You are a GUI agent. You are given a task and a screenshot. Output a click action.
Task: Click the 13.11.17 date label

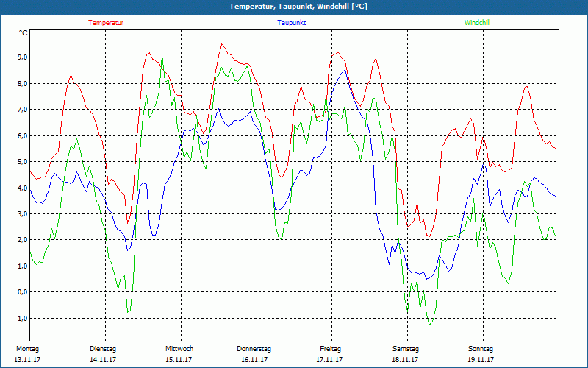[27, 360]
